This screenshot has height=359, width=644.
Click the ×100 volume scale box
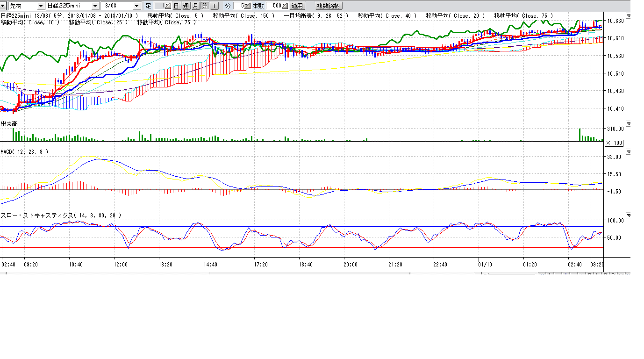point(614,143)
